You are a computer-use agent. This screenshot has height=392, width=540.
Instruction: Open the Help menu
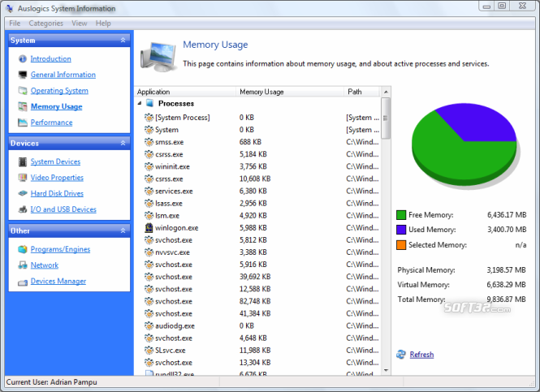103,24
